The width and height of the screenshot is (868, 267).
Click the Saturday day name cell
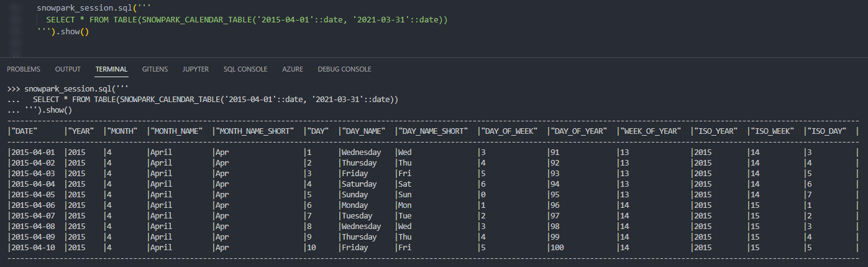(x=359, y=184)
